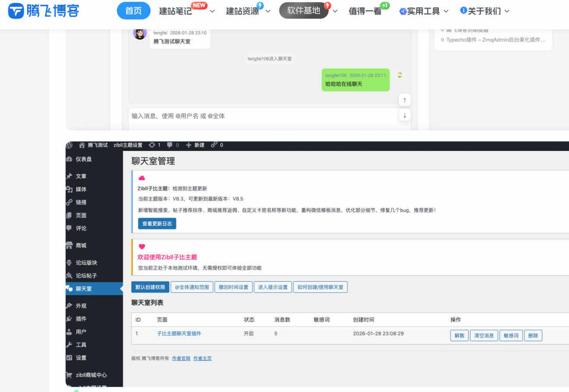Click the 腾飞博客 logo icon
569x392 pixels.
point(15,11)
